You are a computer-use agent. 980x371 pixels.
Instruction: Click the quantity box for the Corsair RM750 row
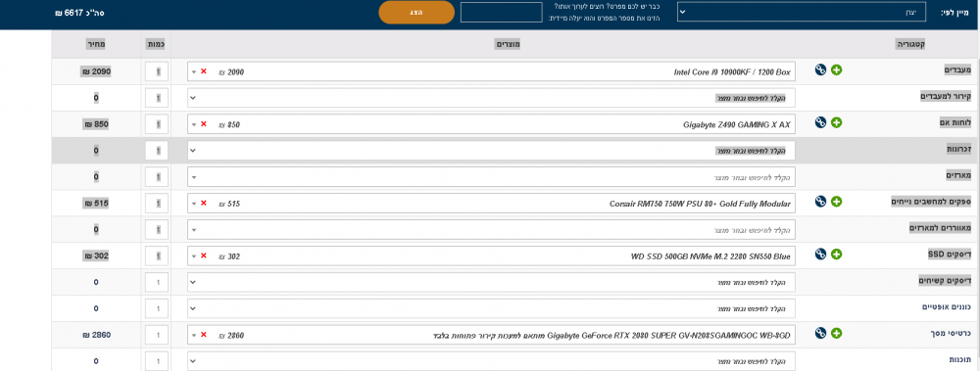point(156,203)
